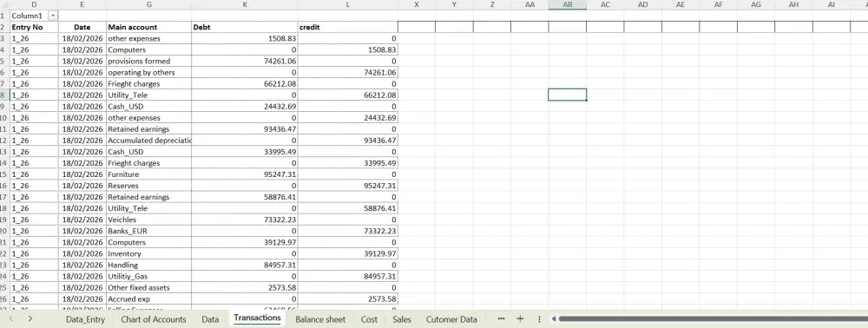Image resolution: width=868 pixels, height=328 pixels.
Task: Select column AB header
Action: [x=568, y=4]
